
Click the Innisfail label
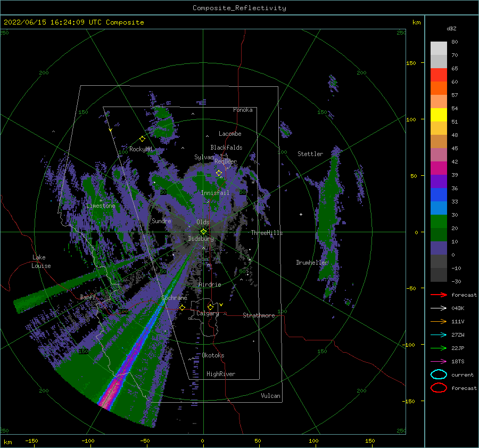(x=215, y=193)
